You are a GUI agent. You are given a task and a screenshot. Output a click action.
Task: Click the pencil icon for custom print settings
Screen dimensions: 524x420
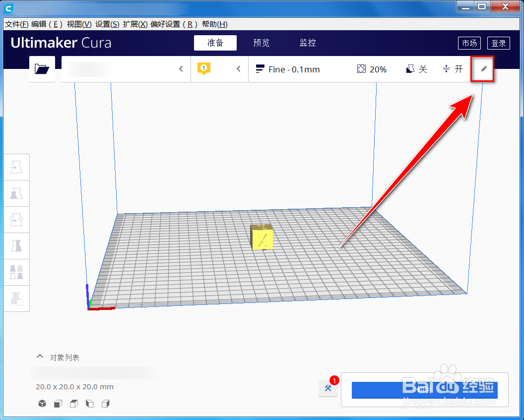[x=484, y=69]
